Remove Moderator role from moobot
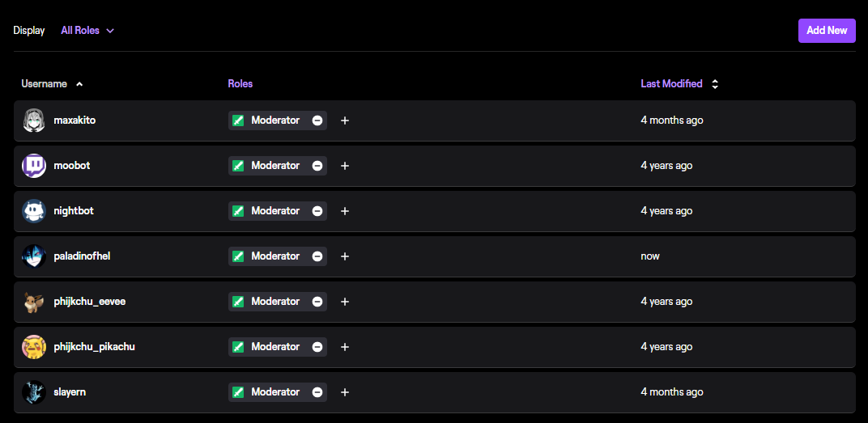This screenshot has height=423, width=868. pyautogui.click(x=317, y=166)
